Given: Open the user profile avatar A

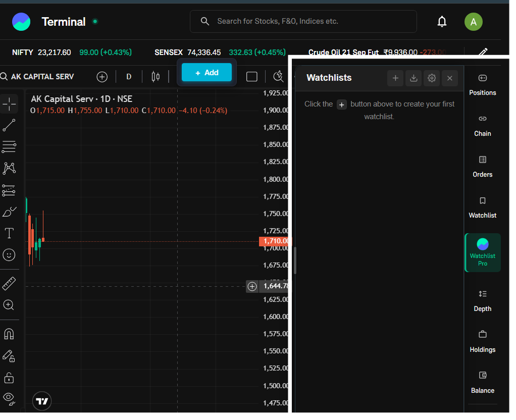Looking at the screenshot, I should (x=474, y=22).
